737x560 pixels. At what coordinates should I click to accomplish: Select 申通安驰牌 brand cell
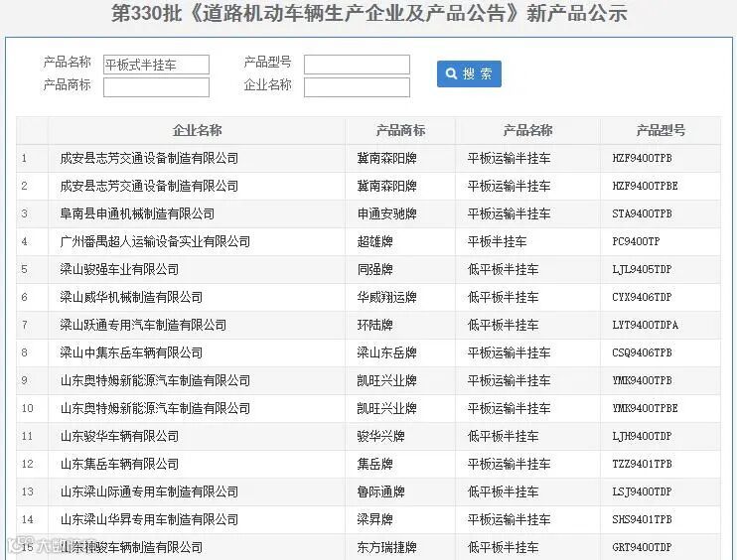click(x=400, y=213)
